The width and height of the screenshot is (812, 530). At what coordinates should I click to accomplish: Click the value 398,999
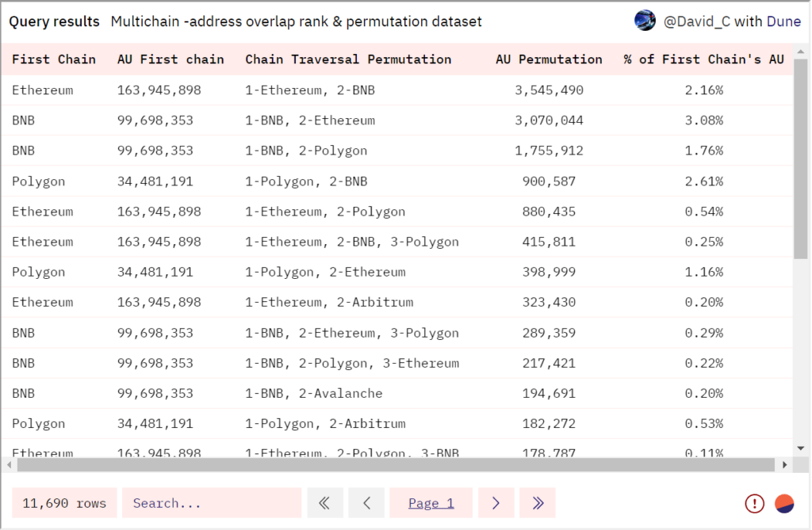pos(549,273)
